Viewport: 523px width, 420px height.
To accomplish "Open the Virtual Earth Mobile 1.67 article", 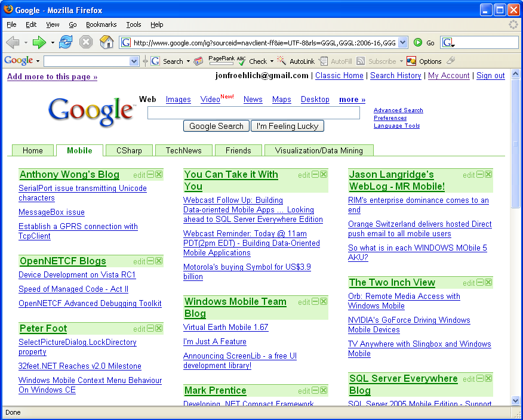I will 226,328.
